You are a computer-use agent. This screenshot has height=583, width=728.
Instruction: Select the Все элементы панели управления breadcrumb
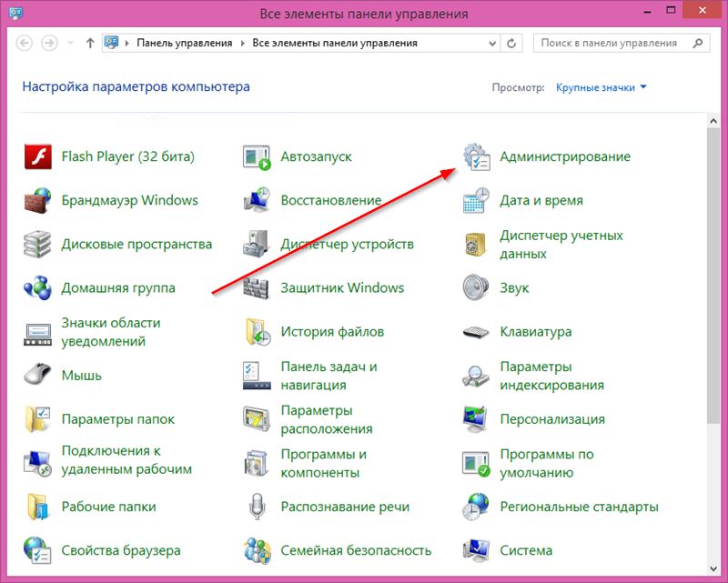(x=335, y=43)
